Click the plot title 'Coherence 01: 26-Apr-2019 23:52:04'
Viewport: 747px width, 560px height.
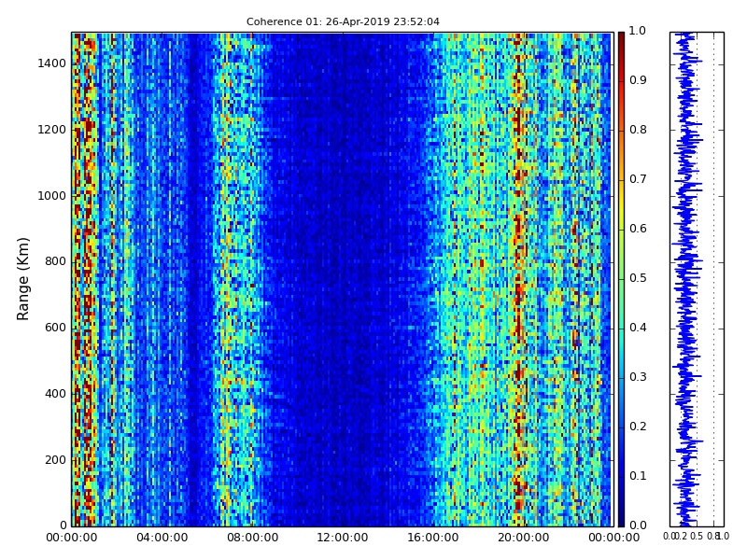pos(343,21)
